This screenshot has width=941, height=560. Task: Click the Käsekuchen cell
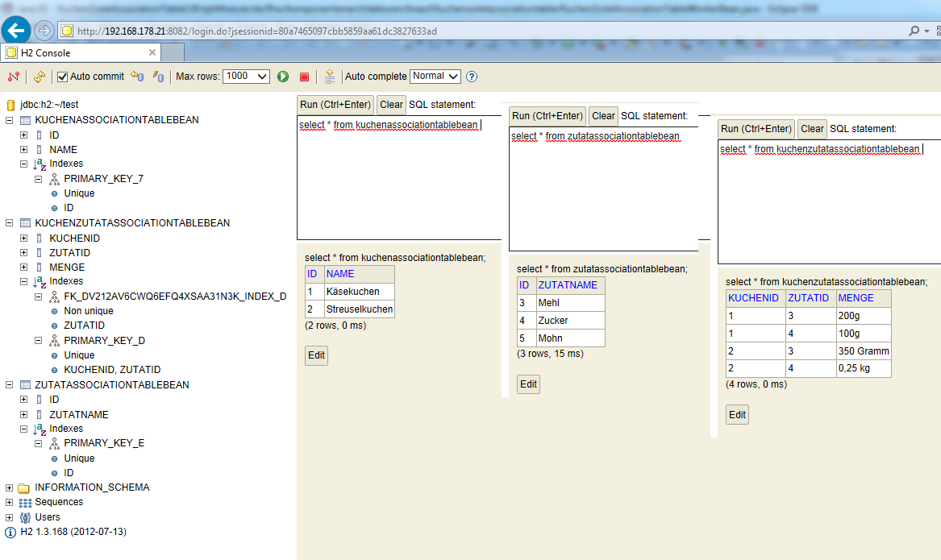click(x=359, y=292)
